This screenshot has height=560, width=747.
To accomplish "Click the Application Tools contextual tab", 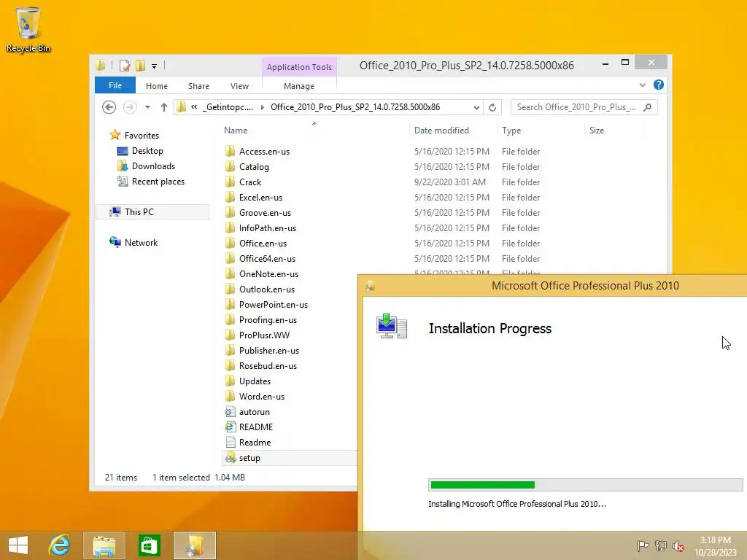I will [299, 67].
